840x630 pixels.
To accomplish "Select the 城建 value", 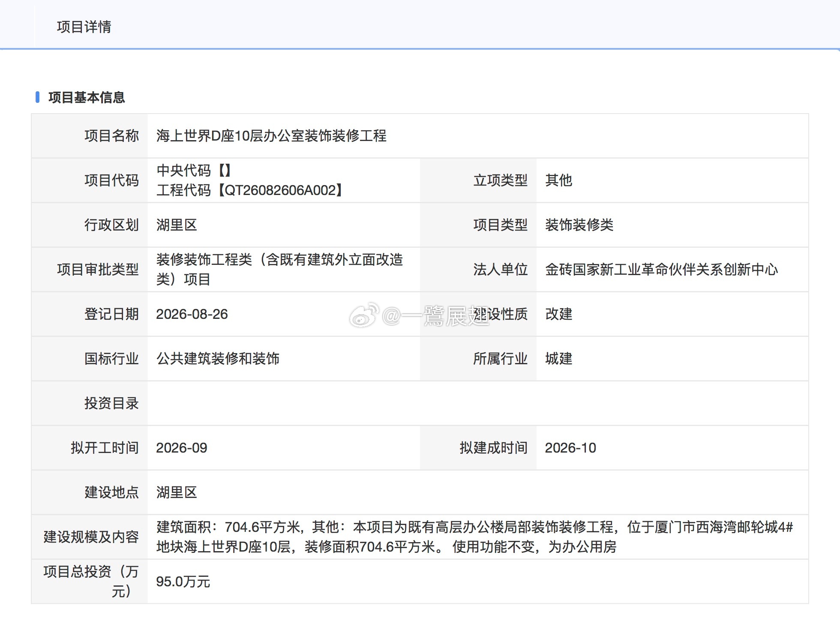I will 558,359.
